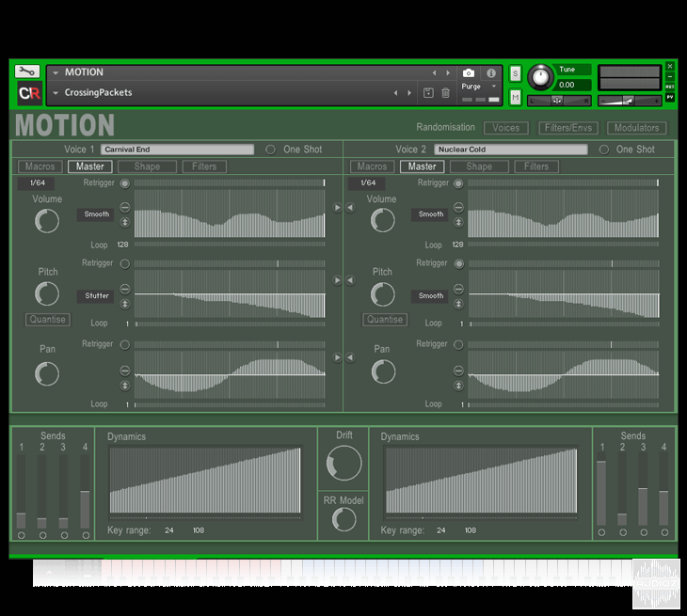Switch Voice 2 to Filters tab
This screenshot has width=687, height=616.
tap(536, 166)
